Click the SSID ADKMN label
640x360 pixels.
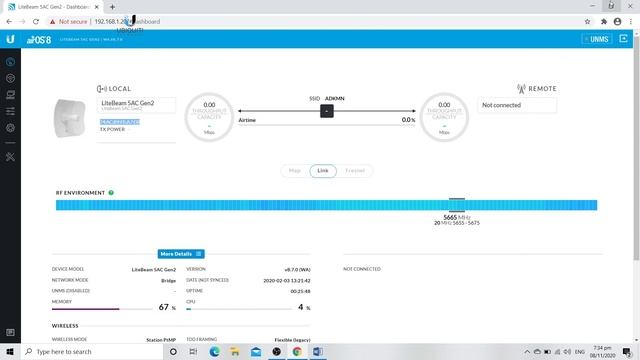click(x=327, y=98)
